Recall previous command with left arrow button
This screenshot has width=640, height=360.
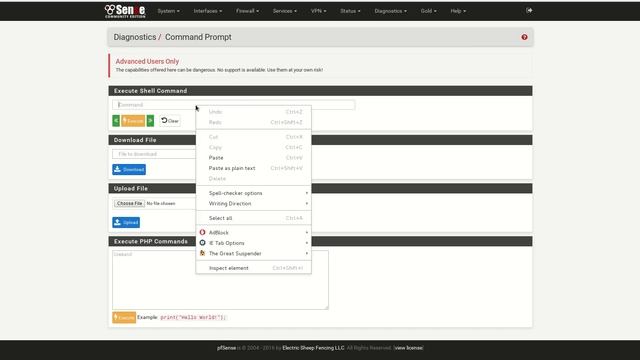coord(116,121)
